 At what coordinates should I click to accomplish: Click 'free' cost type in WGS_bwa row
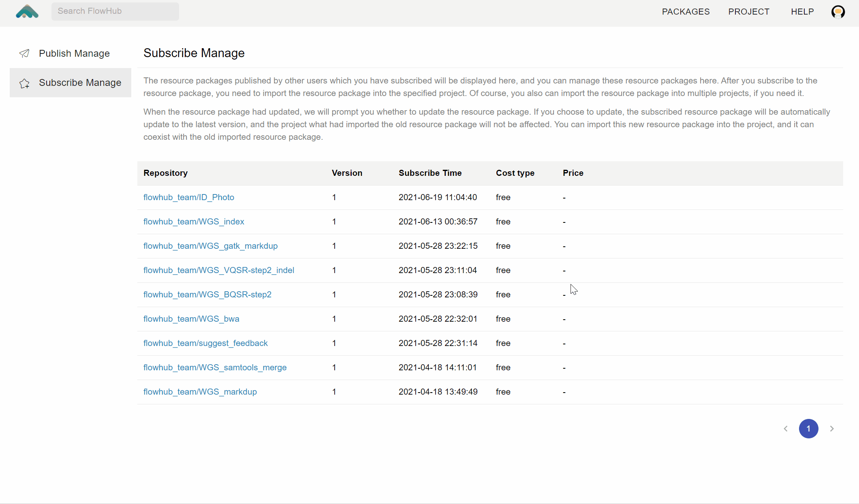click(503, 319)
